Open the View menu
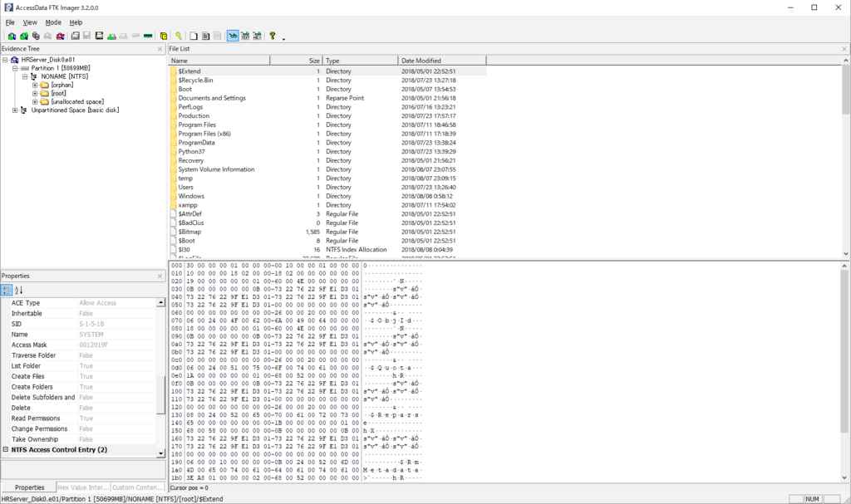The image size is (851, 504). [x=30, y=22]
